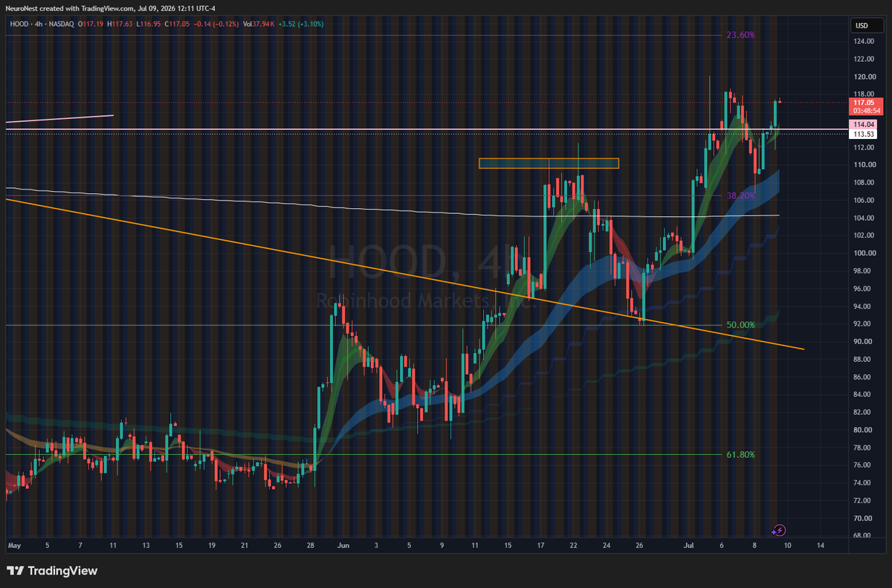This screenshot has height=588, width=892.
Task: Click the 110.00 price axis label
Action: pyautogui.click(x=863, y=165)
